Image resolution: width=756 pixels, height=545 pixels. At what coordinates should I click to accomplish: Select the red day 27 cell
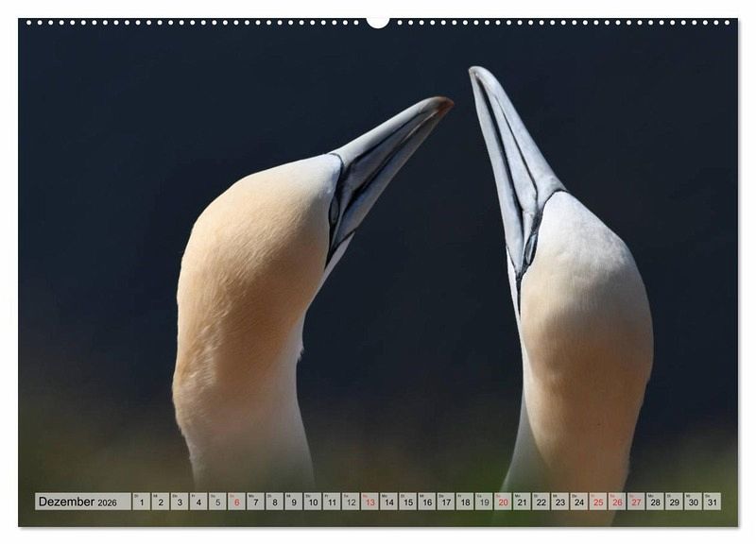(636, 502)
